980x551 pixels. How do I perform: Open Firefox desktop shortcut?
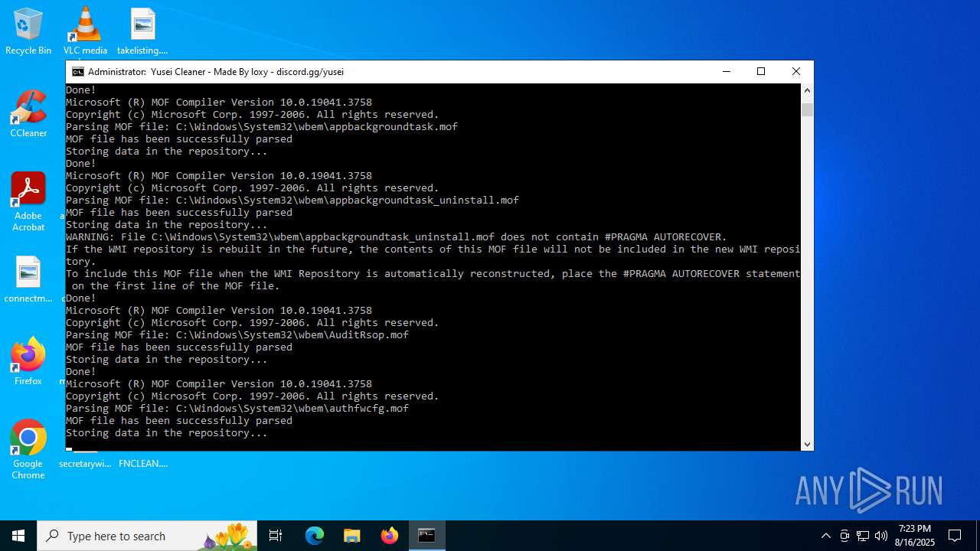click(x=28, y=362)
